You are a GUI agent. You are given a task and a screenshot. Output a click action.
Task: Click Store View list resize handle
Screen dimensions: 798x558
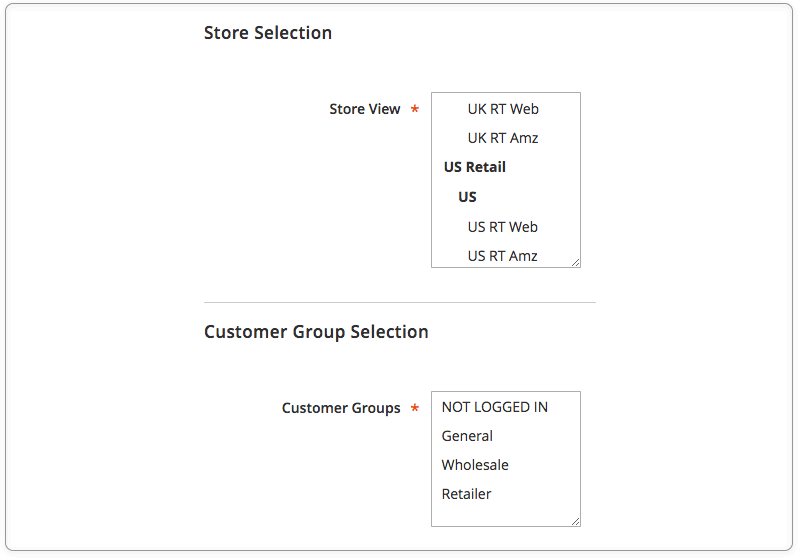point(576,263)
